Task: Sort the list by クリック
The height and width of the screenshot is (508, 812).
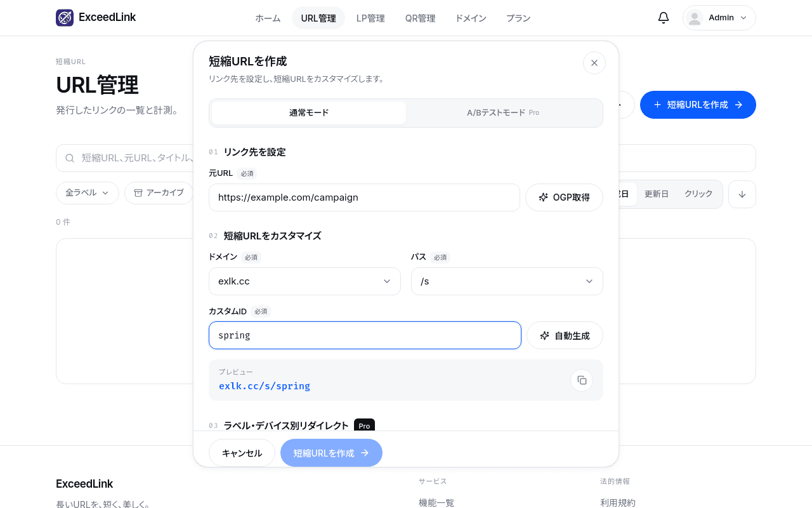Action: pyautogui.click(x=698, y=194)
